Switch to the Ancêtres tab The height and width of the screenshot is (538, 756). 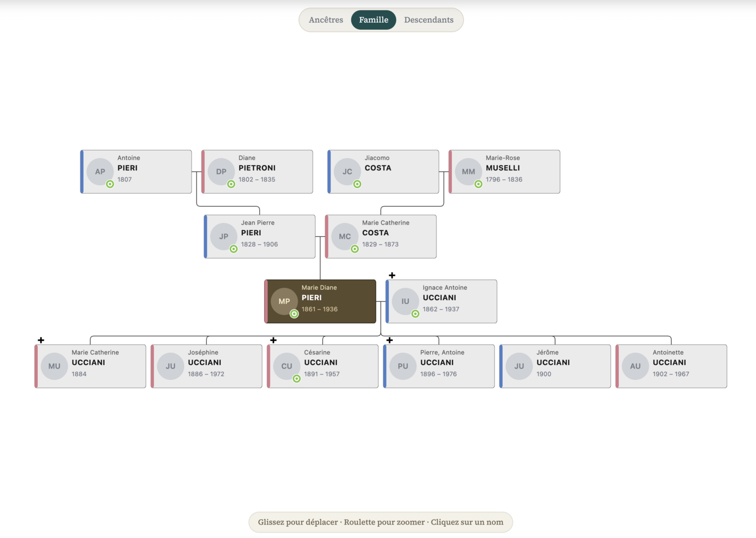[326, 20]
